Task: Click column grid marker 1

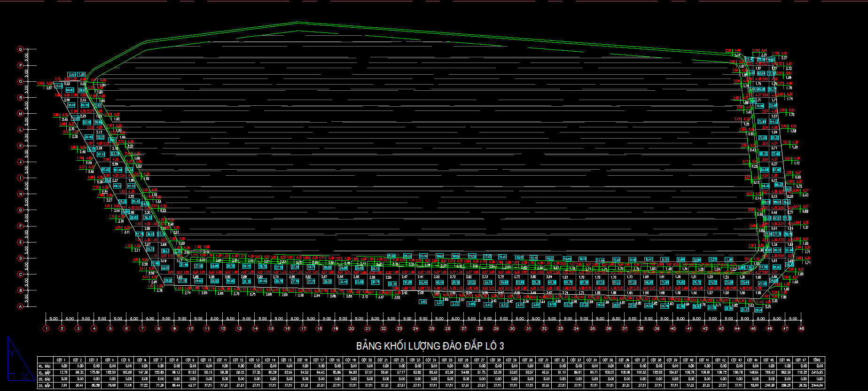Action: coord(46,328)
